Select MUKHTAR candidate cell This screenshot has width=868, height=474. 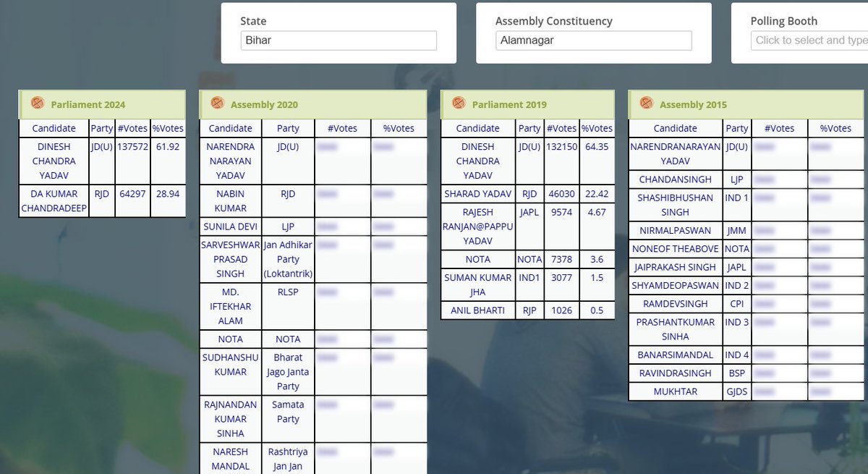coord(676,392)
